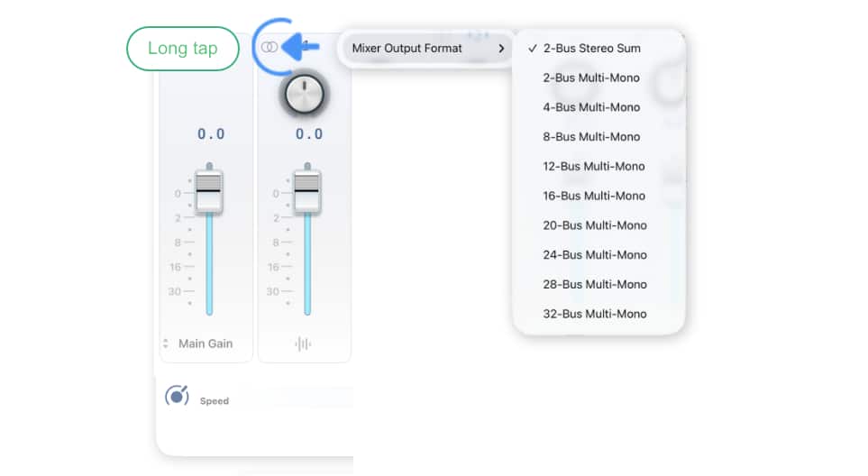Screen dimensions: 868x476
Task: Click the second channel 0.0 value readout
Action: point(309,134)
